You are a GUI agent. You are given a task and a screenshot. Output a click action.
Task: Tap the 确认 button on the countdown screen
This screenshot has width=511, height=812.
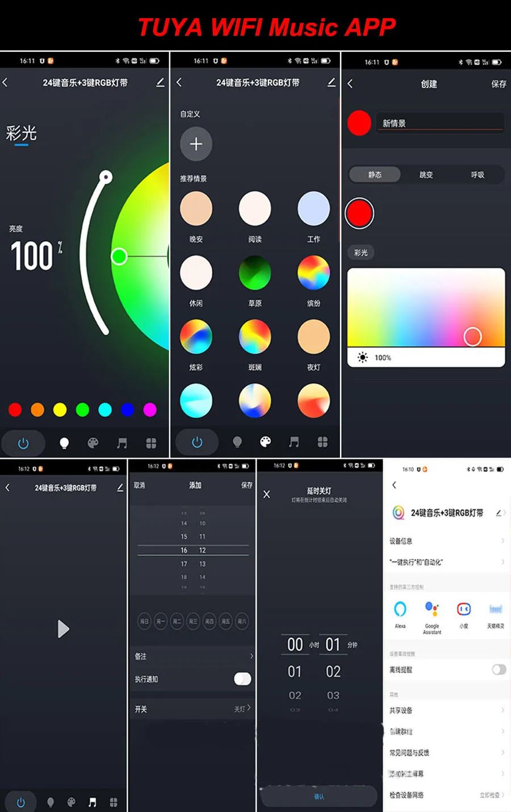pos(319,797)
